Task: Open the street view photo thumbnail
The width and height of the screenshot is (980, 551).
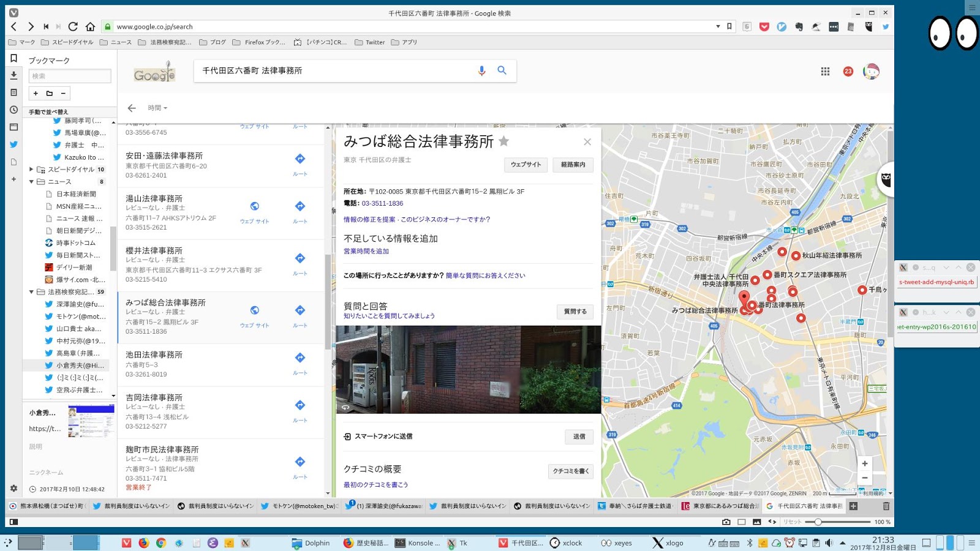Action: click(468, 370)
